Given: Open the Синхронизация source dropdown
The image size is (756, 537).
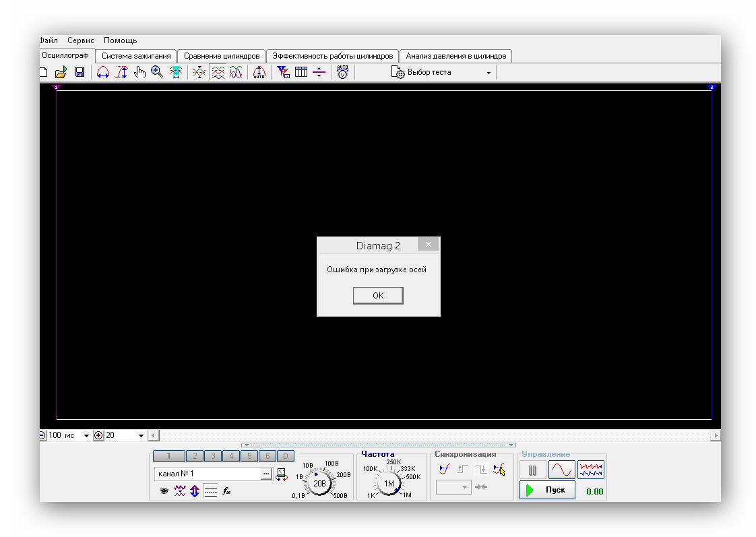Looking at the screenshot, I should (453, 487).
